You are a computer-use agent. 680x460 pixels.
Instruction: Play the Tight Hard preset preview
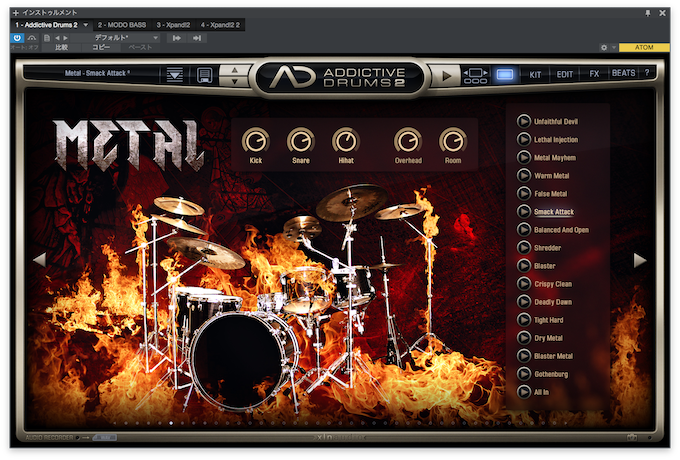point(524,320)
